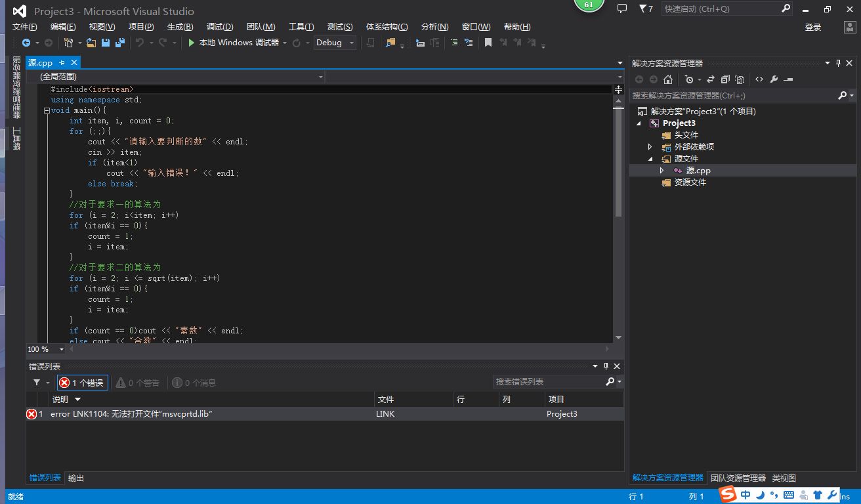Click the 1 个错误 filter button
The width and height of the screenshot is (861, 504).
tap(81, 382)
